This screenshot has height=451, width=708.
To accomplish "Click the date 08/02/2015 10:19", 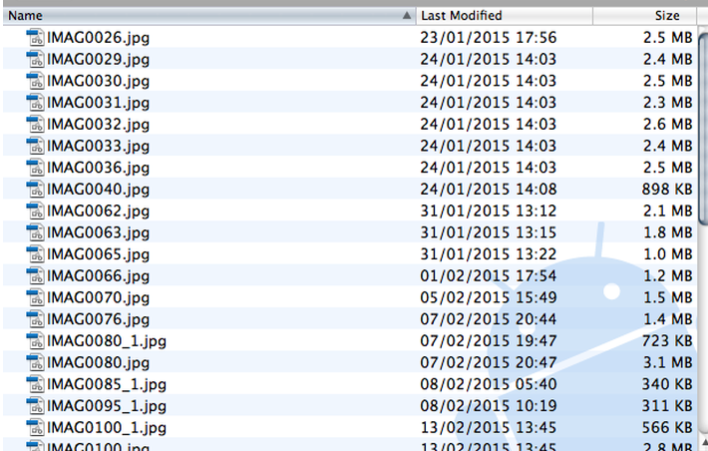I will (489, 406).
